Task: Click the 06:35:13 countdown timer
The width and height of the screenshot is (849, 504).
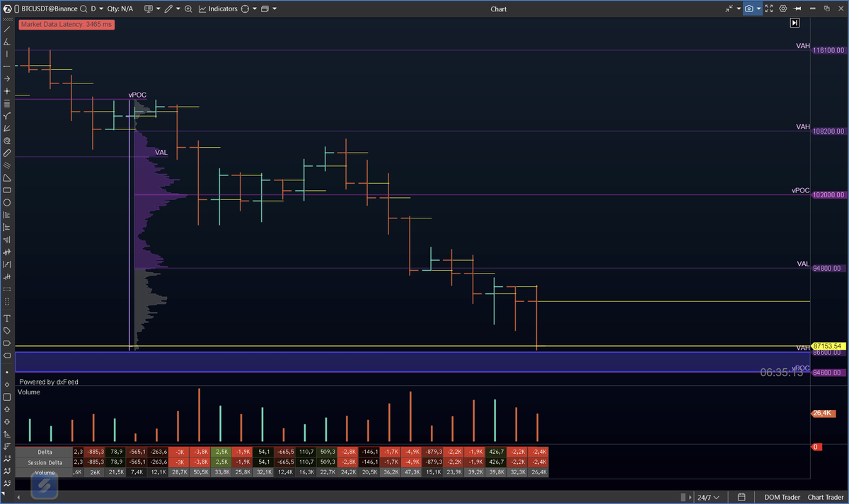Action: pos(782,372)
